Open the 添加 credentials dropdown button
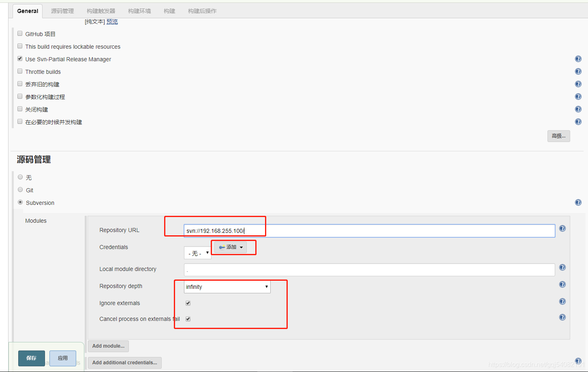 (x=230, y=247)
